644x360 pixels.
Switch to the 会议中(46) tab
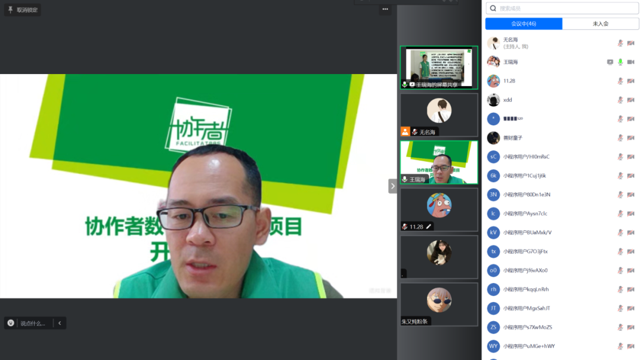(524, 24)
